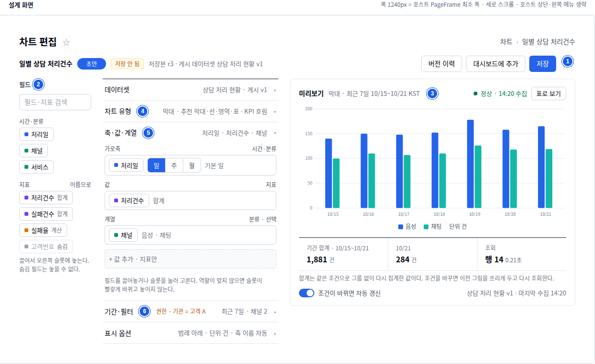
Task: Click the 행 14 query result
Action: [x=494, y=259]
